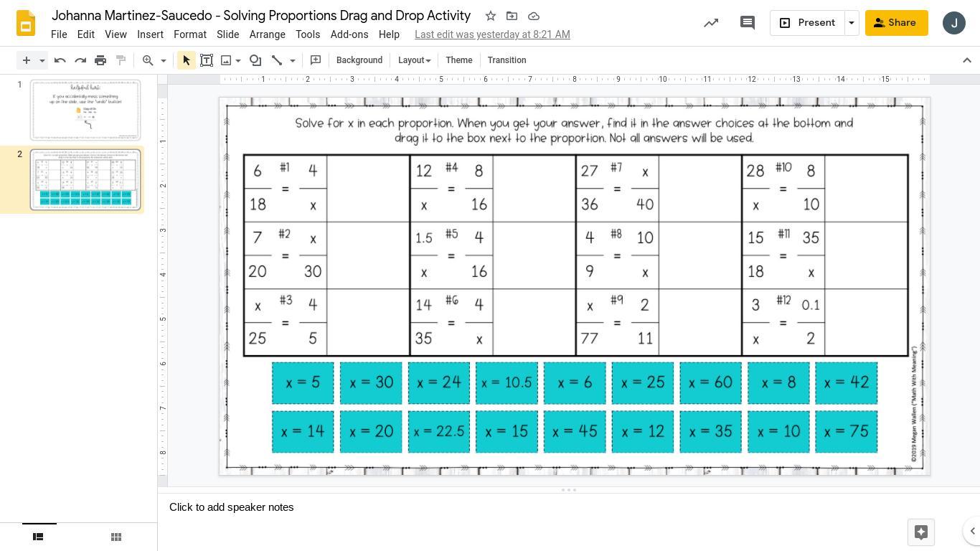Screen dimensions: 980x551
Task: Open the Shape tool icon
Action: tap(255, 60)
